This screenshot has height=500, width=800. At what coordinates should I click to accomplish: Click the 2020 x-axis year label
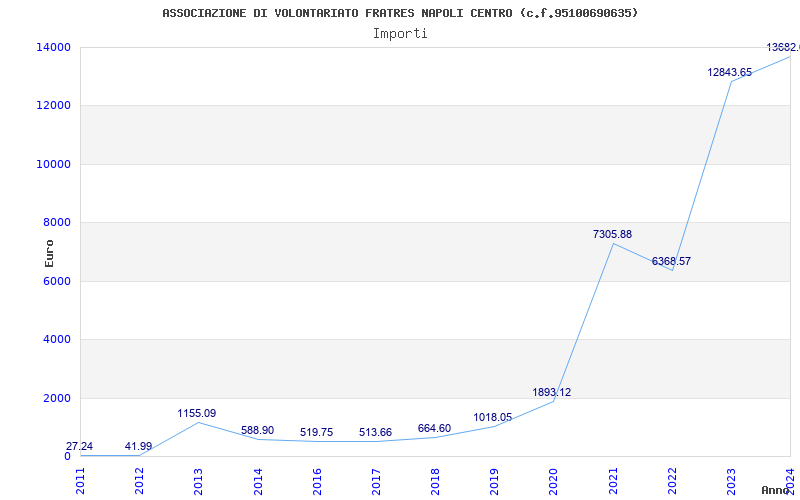(x=554, y=481)
